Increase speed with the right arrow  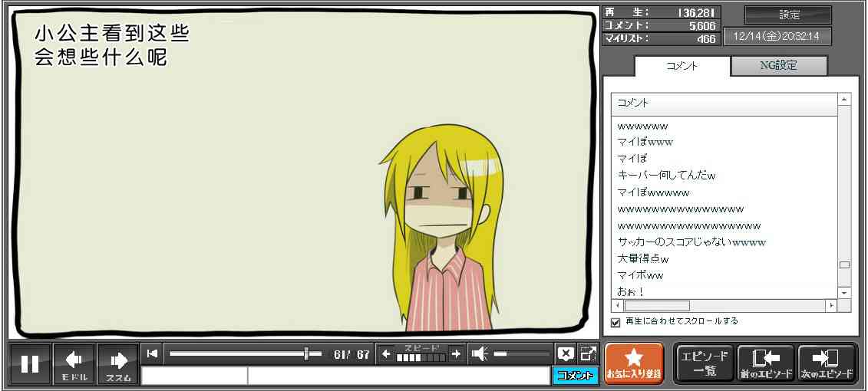click(x=456, y=353)
